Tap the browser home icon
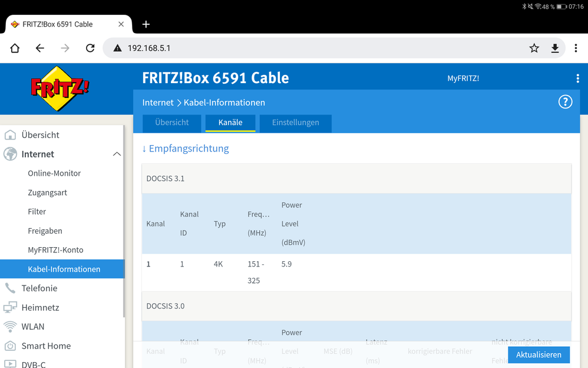 [x=15, y=48]
